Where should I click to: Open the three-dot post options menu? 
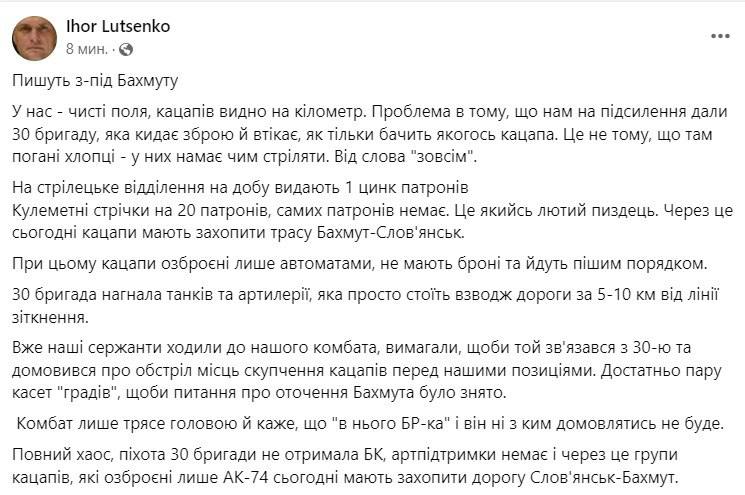720,35
